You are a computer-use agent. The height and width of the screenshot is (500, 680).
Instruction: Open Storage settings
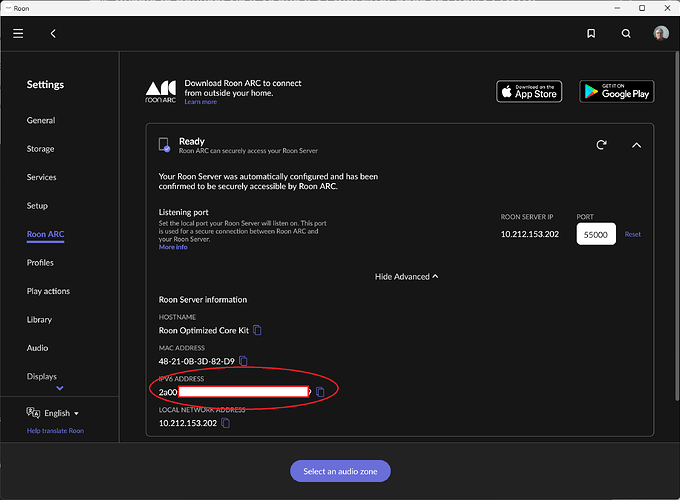click(40, 149)
